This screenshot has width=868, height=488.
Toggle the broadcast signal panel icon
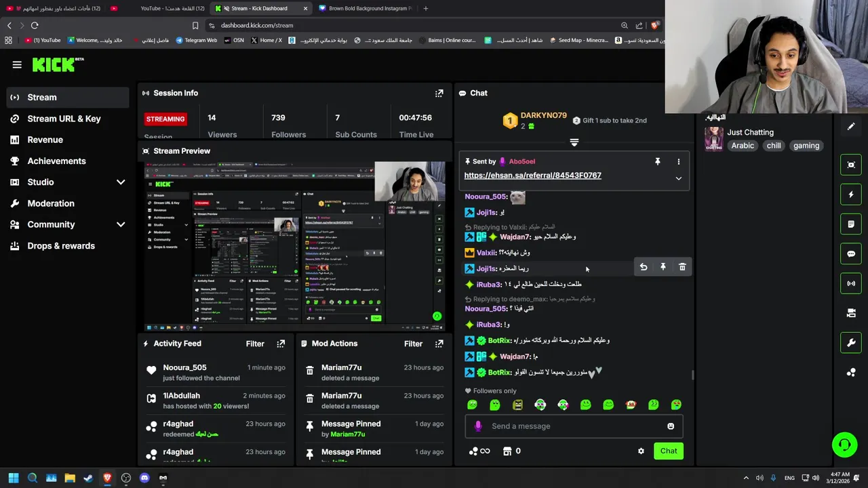pos(851,283)
